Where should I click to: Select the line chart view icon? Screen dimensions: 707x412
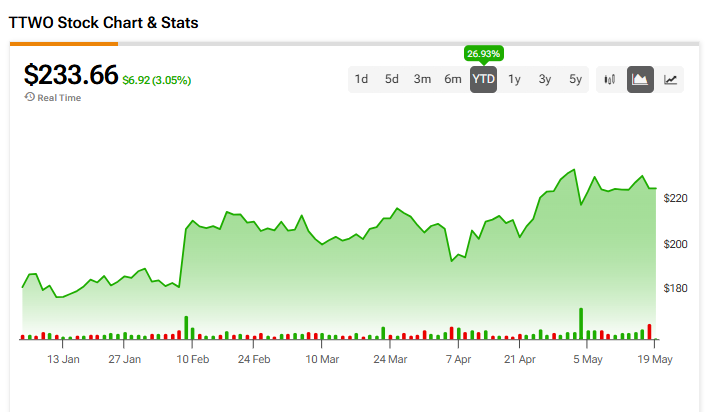point(670,80)
